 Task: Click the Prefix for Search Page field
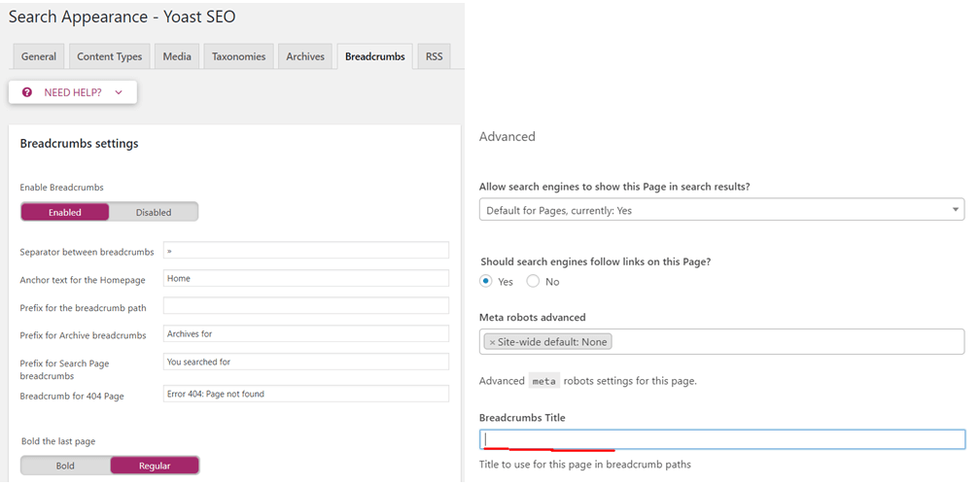(306, 362)
